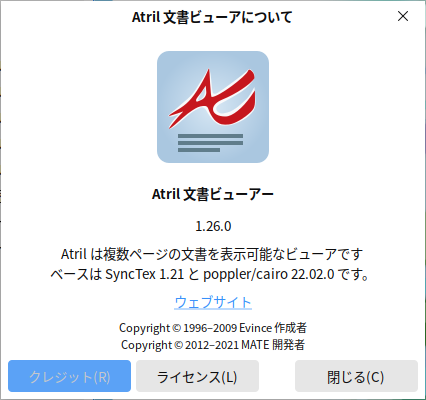This screenshot has width=426, height=400.
Task: Click the Copyright 1996–2009 Evince 作成者 line
Action: [x=213, y=328]
